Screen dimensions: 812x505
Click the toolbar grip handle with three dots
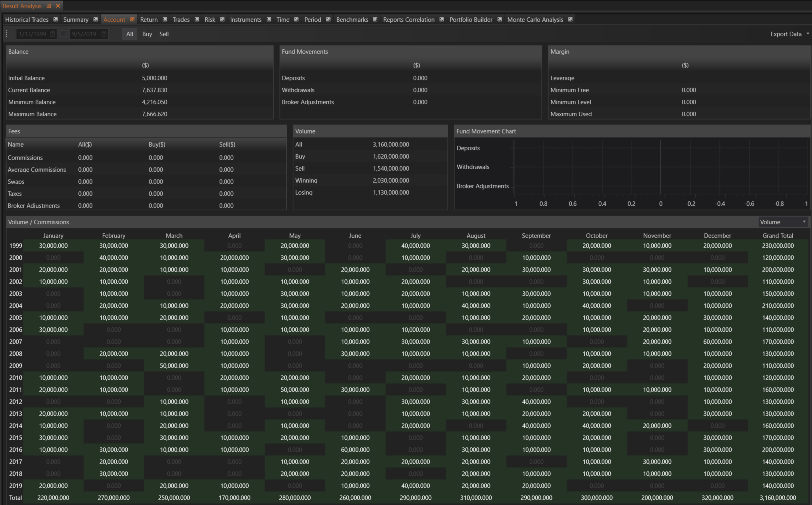pos(7,34)
